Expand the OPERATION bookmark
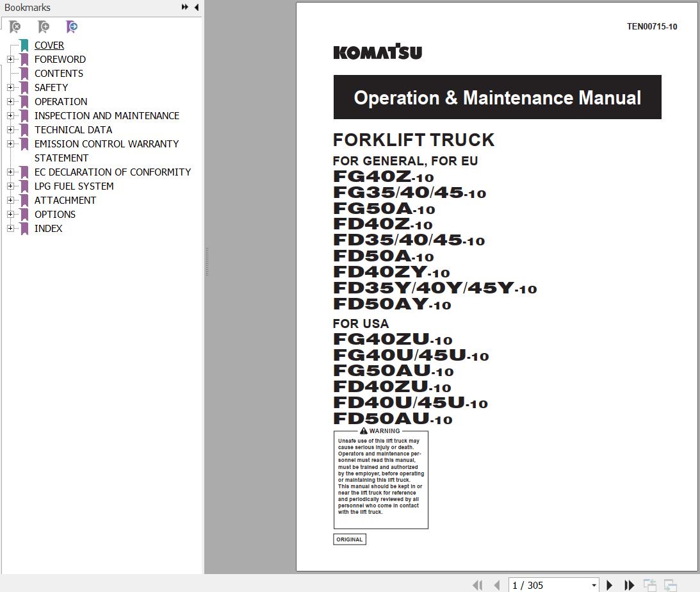This screenshot has height=592, width=700. click(x=10, y=102)
